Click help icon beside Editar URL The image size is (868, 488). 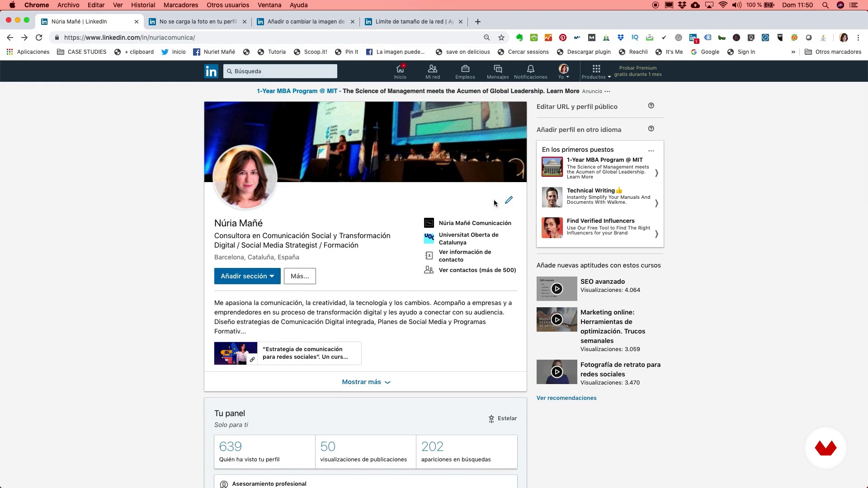(651, 106)
